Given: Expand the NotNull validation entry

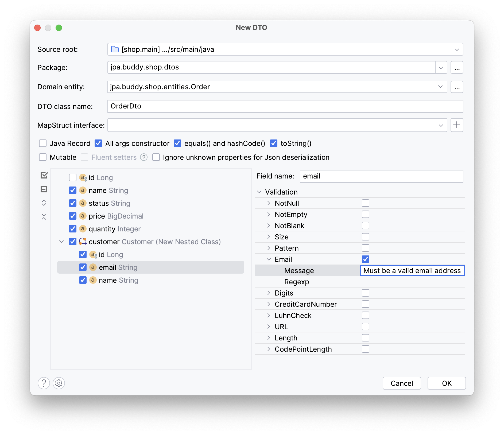Looking at the screenshot, I should point(268,203).
